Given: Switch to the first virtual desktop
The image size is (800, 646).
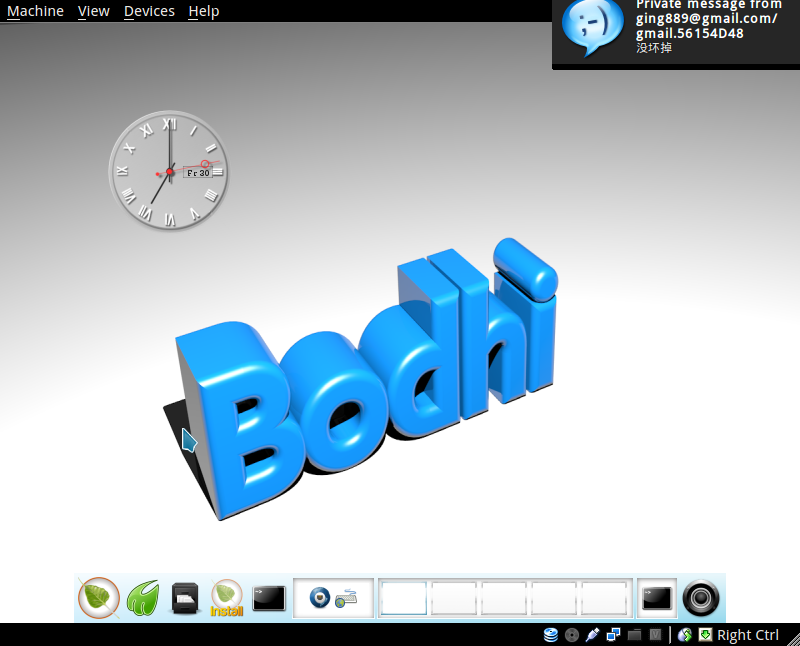Looking at the screenshot, I should coord(404,598).
